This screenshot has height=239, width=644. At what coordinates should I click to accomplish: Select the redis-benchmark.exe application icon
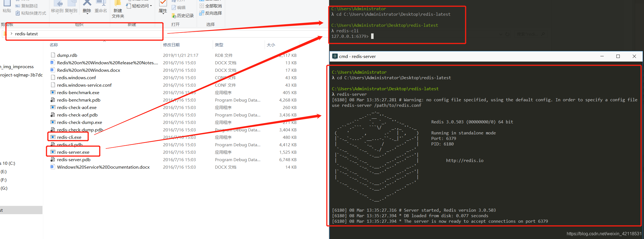(53, 92)
